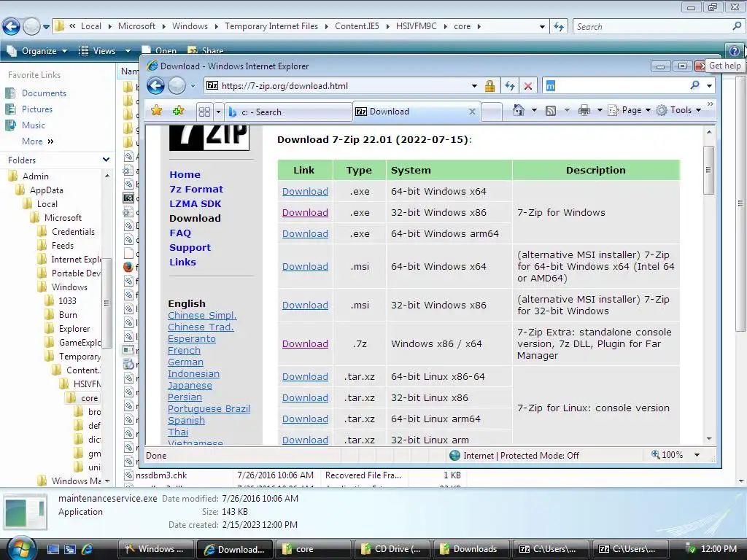Switch to the 'c: - Search' tab
Screen dimensions: 747x560
pos(288,112)
